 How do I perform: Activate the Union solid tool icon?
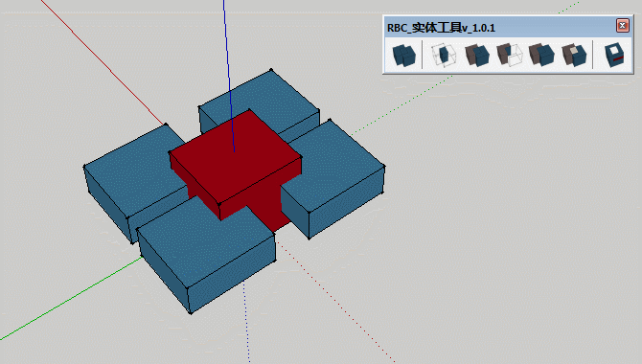tap(476, 55)
